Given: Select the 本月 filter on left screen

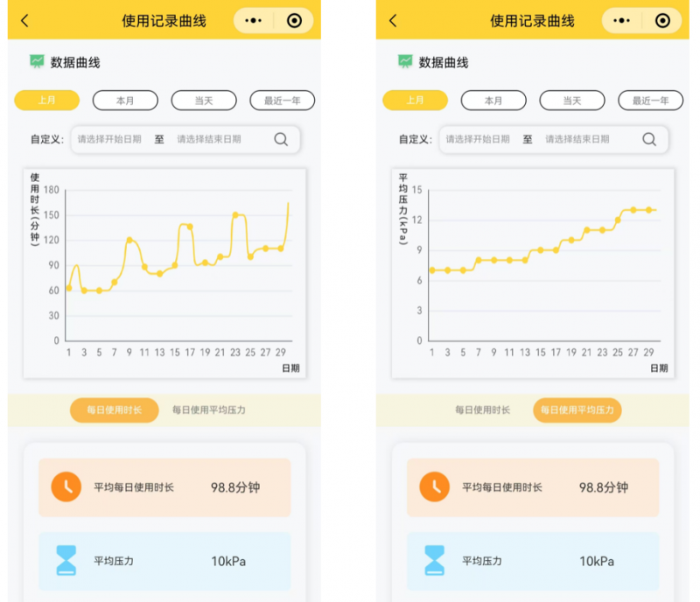Looking at the screenshot, I should [x=125, y=101].
